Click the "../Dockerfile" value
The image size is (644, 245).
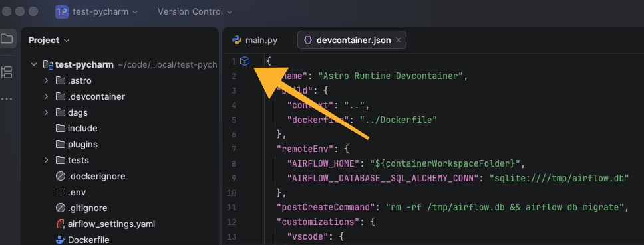click(398, 120)
